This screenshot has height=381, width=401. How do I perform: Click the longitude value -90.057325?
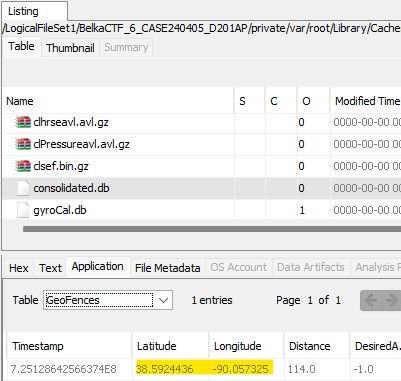[x=240, y=369]
